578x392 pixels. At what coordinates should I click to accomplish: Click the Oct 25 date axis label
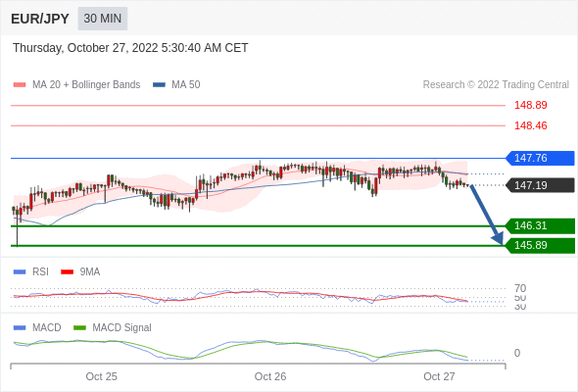point(101,376)
